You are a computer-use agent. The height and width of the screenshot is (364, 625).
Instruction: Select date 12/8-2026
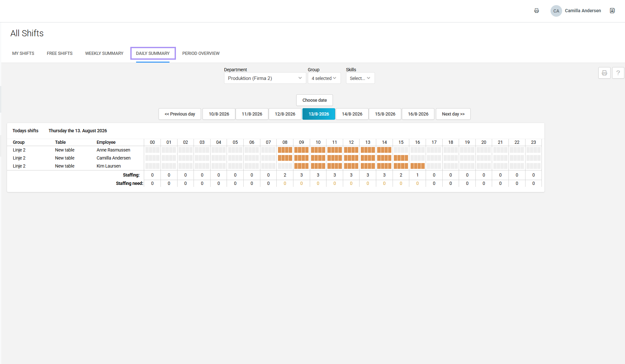point(285,114)
